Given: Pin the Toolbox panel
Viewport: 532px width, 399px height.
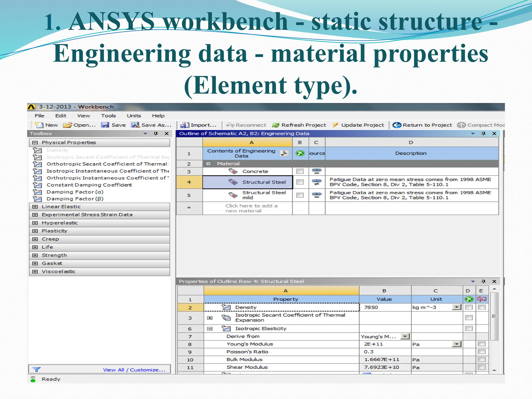Looking at the screenshot, I should point(156,134).
